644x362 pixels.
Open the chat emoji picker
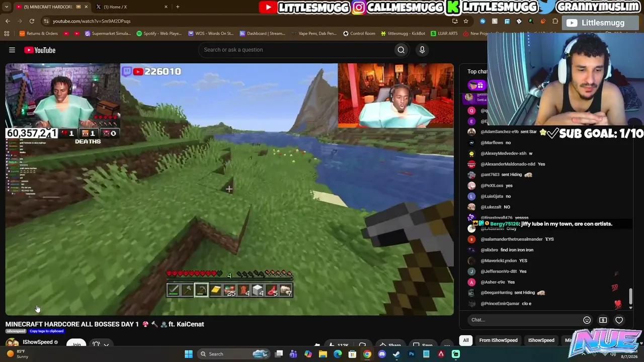(587, 320)
